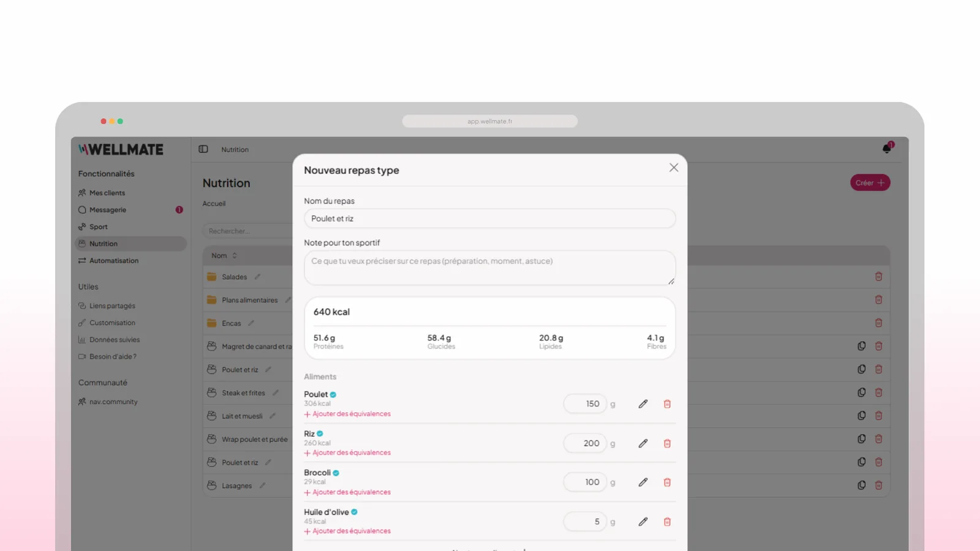Screen dimensions: 980x551
Task: Delete the Magret de canard row
Action: pyautogui.click(x=879, y=346)
